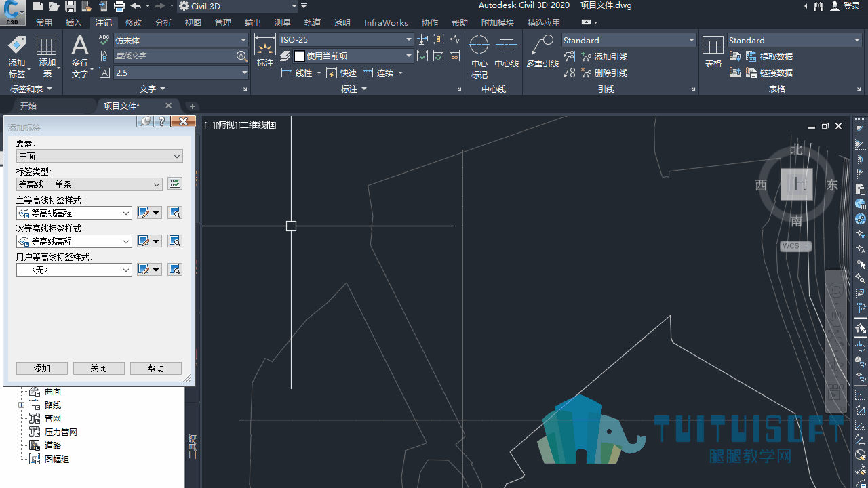Pick the minor contour label style from drawing
Viewport: 868px width, 488px height.
coord(175,241)
